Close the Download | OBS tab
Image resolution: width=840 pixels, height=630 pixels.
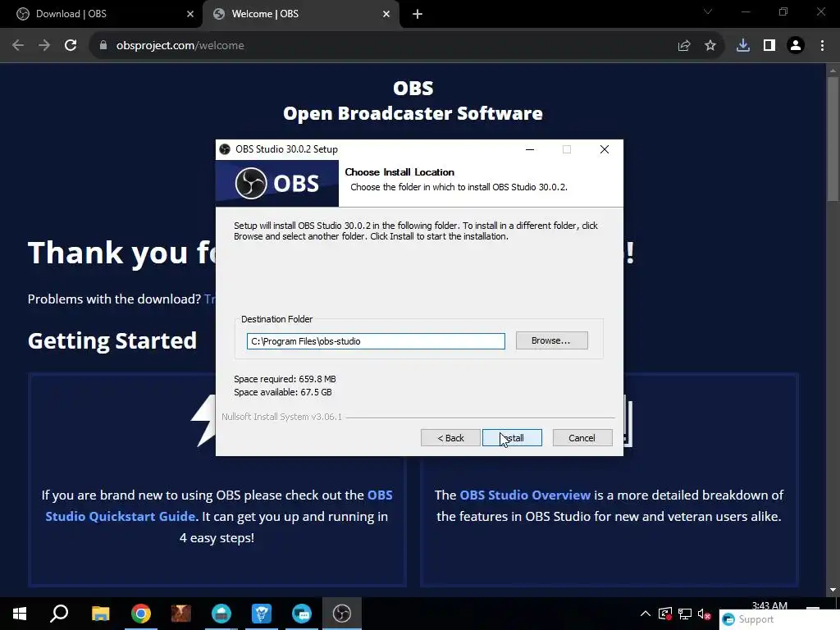point(190,14)
